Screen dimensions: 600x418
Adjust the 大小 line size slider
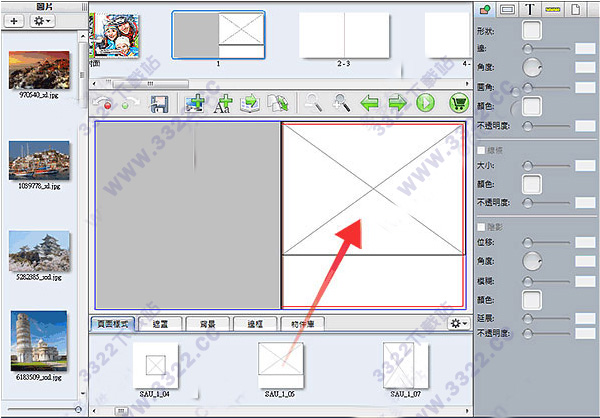coord(546,166)
